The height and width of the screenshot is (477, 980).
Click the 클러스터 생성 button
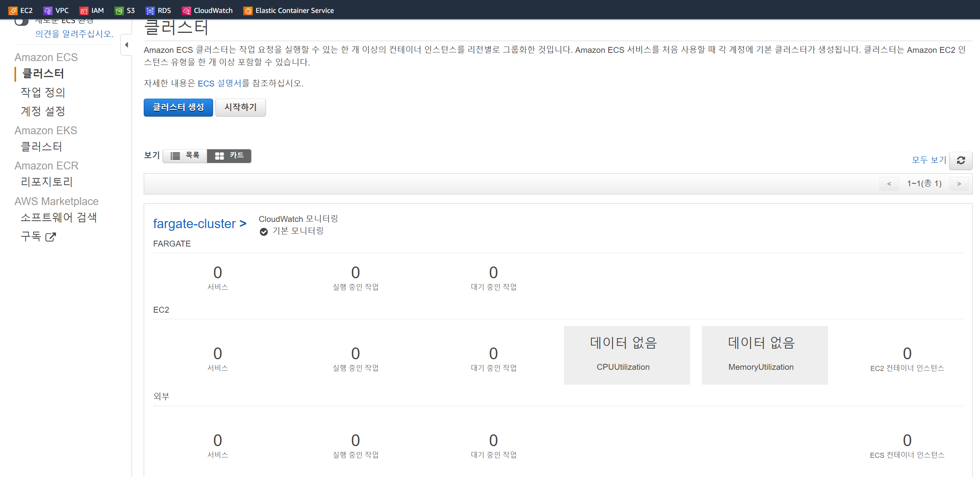click(x=178, y=108)
